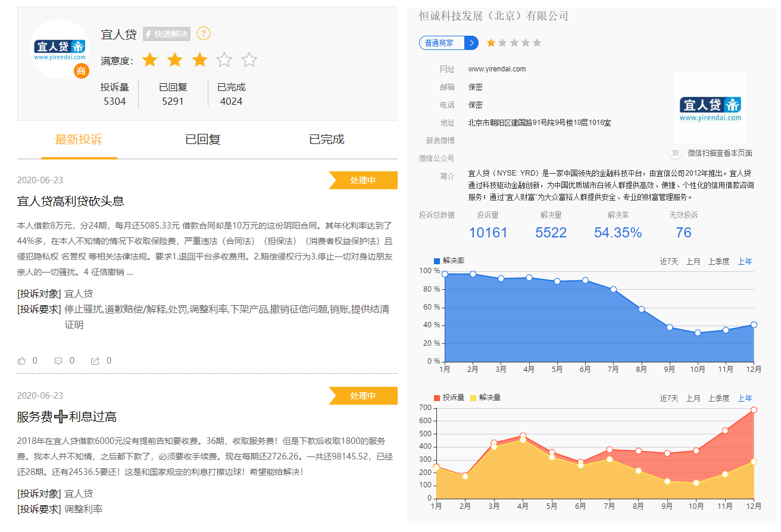Click the QR code icon next to 微信扫描查看本页面
This screenshot has height=532, width=781.
676,153
